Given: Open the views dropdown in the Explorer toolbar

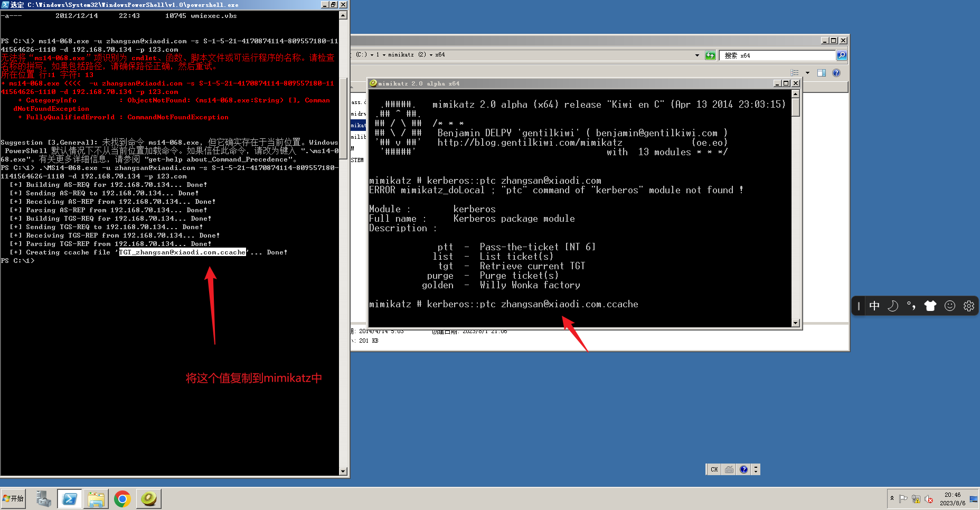Looking at the screenshot, I should point(807,73).
